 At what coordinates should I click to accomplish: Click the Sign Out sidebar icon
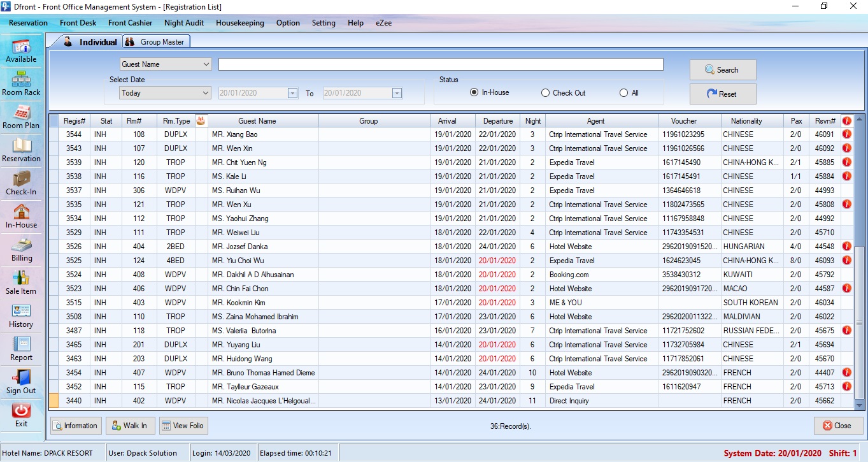tap(22, 382)
